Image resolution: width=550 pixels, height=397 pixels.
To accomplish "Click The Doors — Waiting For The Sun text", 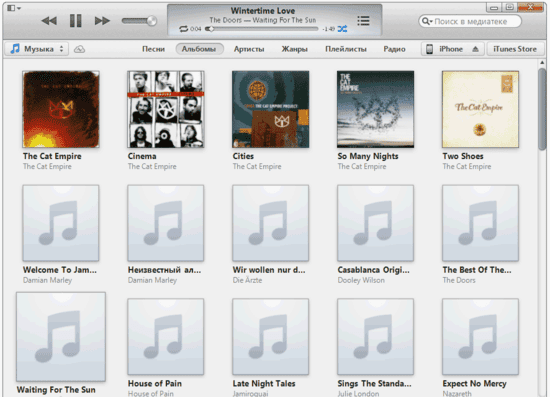I will coord(262,20).
